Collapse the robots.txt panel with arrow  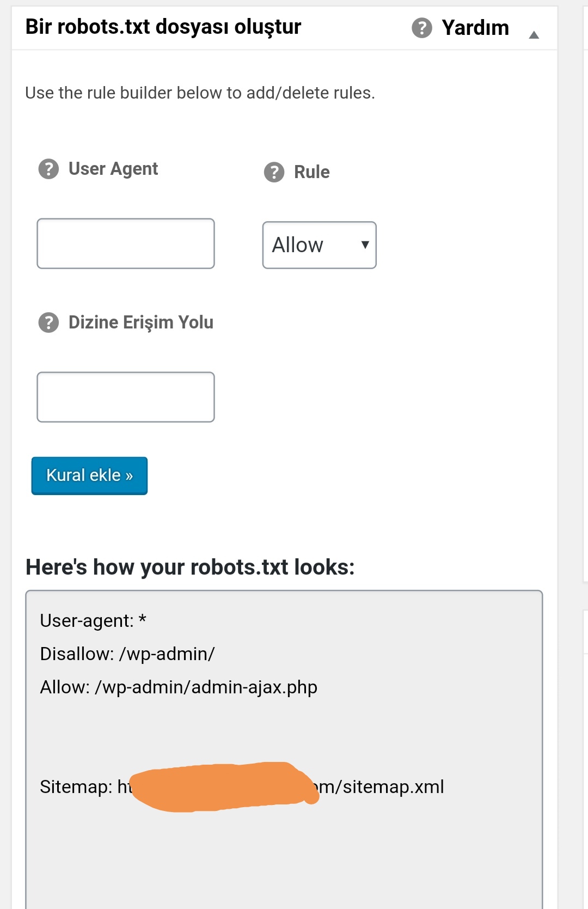[534, 35]
